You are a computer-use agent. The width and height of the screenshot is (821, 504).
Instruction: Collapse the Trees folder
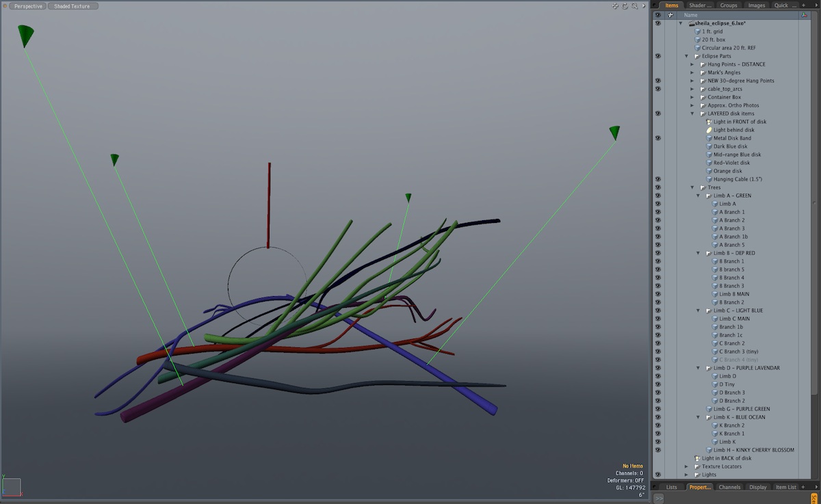tap(692, 187)
